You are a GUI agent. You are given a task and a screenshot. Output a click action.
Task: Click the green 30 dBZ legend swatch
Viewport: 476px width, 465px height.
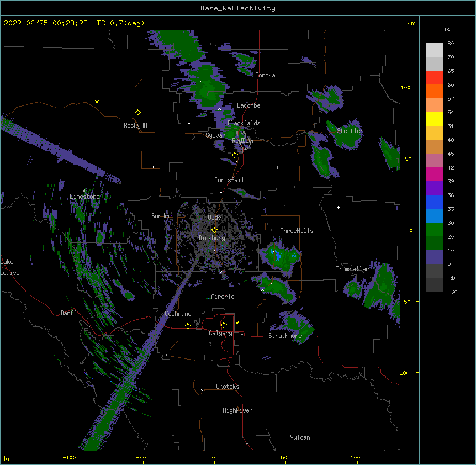point(434,230)
